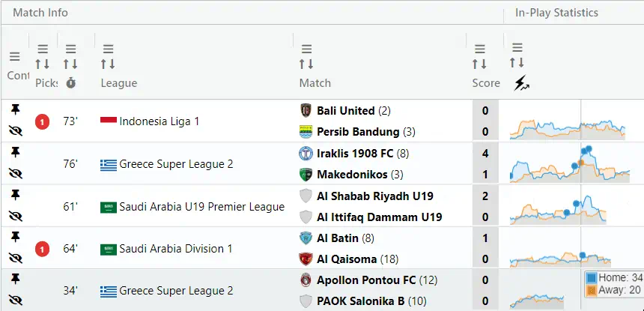Sort by League using arrows icon
Screen dimensions: 644x311
108,64
